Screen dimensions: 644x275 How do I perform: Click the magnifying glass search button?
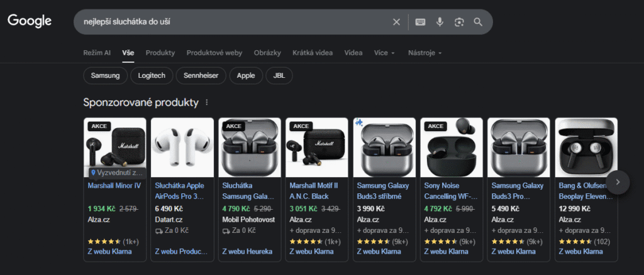[478, 22]
